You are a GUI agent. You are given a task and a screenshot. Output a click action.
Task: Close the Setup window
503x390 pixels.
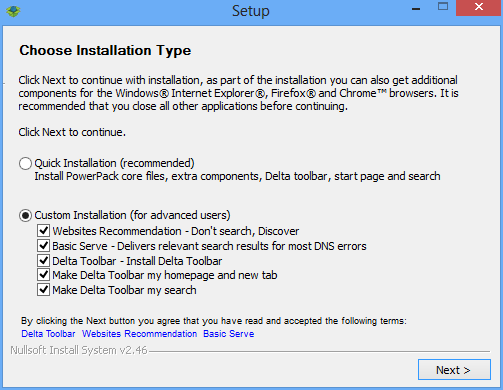pos(479,7)
